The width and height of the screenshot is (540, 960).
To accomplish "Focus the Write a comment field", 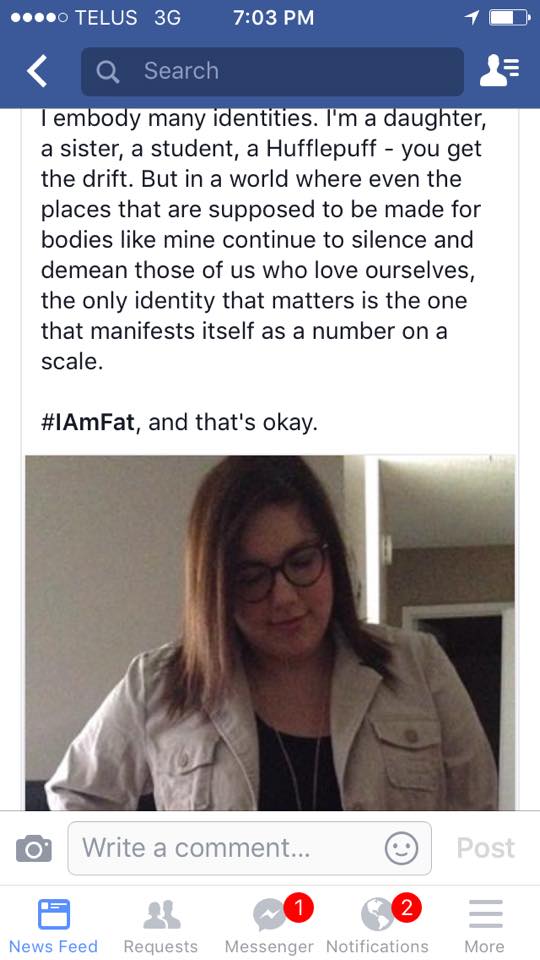I will [x=249, y=848].
